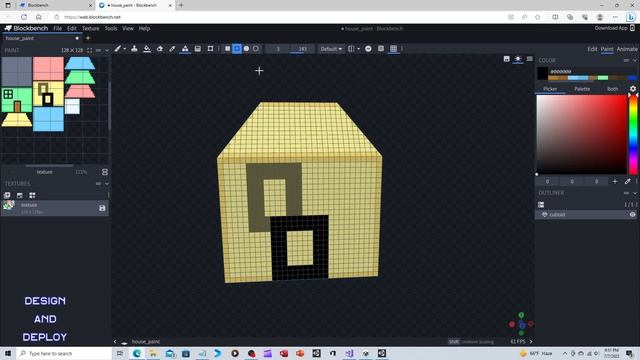The height and width of the screenshot is (360, 640).
Task: Switch color panel to Palette tab
Action: [x=582, y=89]
